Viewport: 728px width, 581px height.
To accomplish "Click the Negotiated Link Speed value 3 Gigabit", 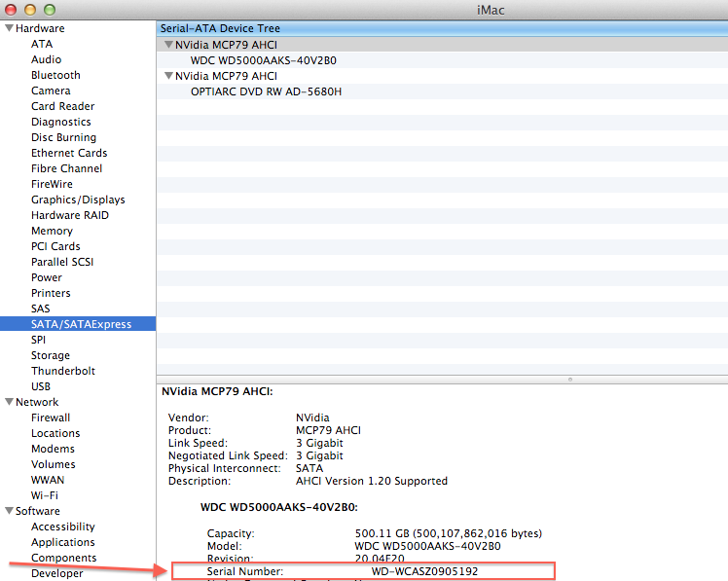I will coord(319,455).
